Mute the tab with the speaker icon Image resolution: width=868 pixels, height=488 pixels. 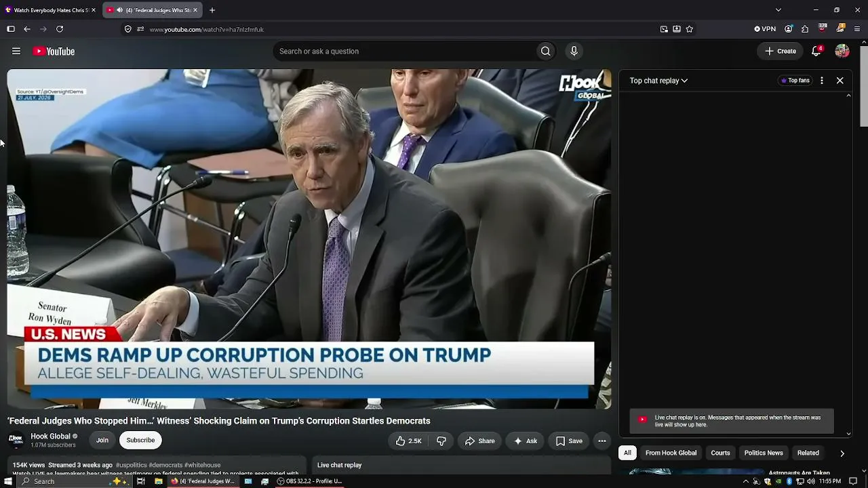[119, 10]
